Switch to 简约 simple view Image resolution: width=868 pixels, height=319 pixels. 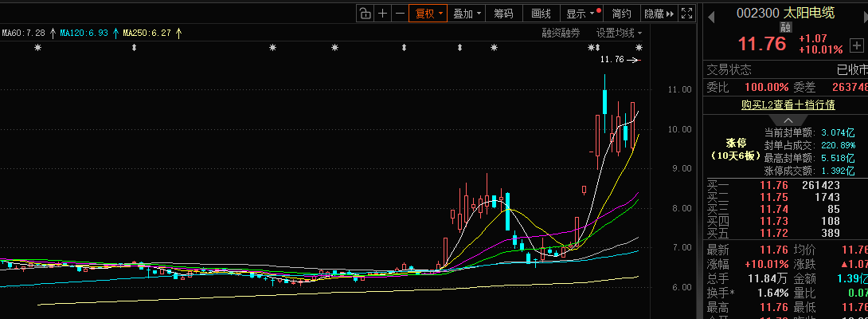tap(622, 14)
